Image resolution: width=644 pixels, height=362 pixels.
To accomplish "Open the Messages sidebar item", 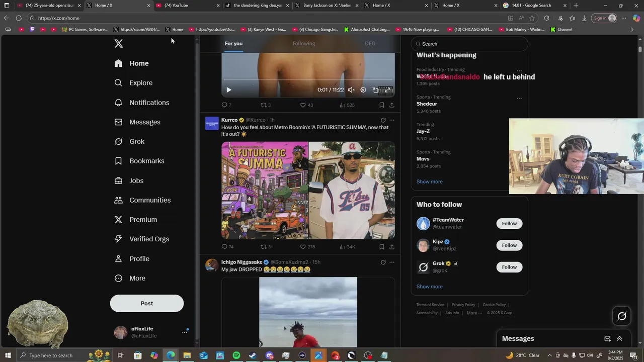I will [x=138, y=122].
